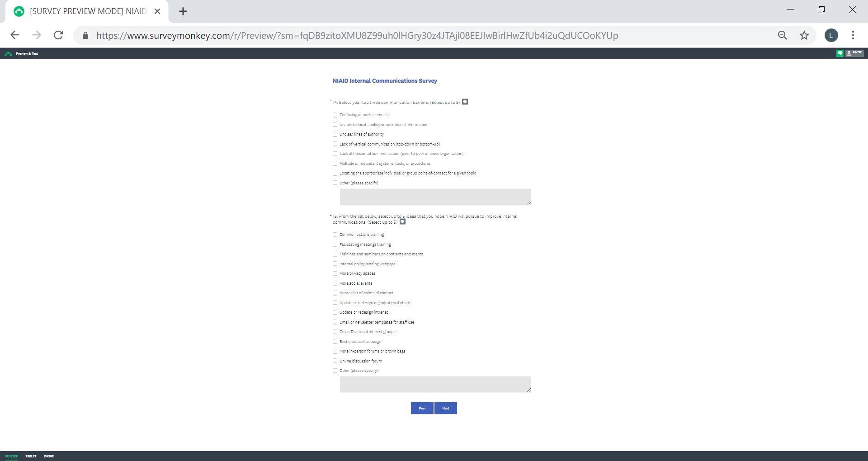Image resolution: width=868 pixels, height=461 pixels.
Task: Select 'Master list of points of contact'
Action: coord(335,293)
